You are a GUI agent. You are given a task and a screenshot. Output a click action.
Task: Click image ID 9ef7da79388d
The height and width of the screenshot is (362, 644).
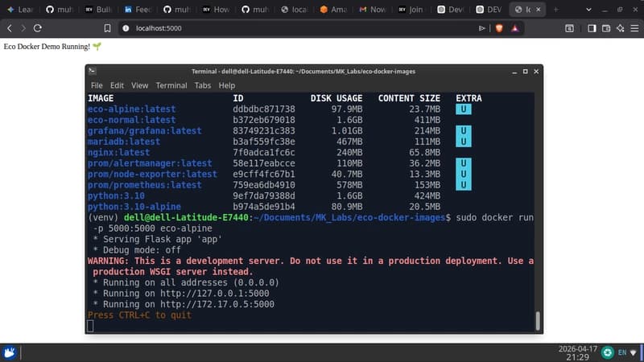[264, 195]
